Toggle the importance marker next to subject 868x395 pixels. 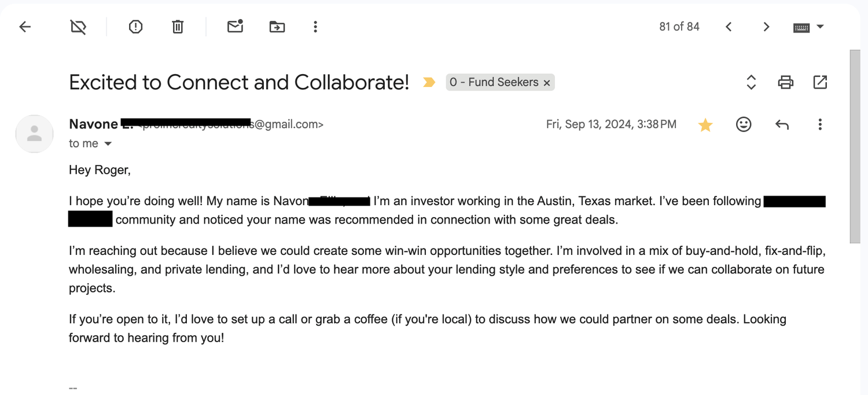(x=429, y=82)
